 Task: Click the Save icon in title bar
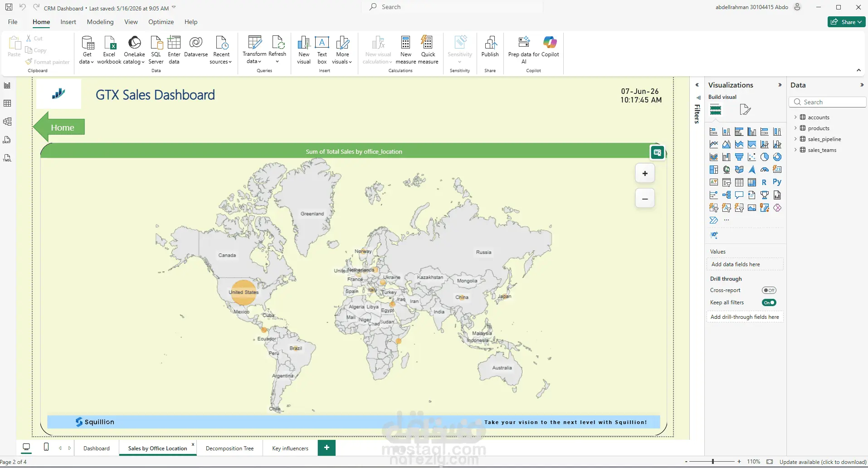click(x=9, y=7)
